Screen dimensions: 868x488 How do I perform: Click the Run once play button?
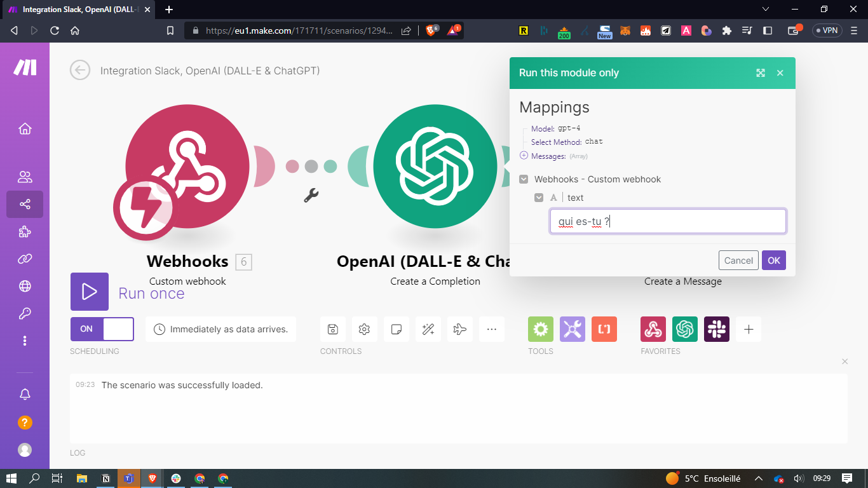(90, 292)
